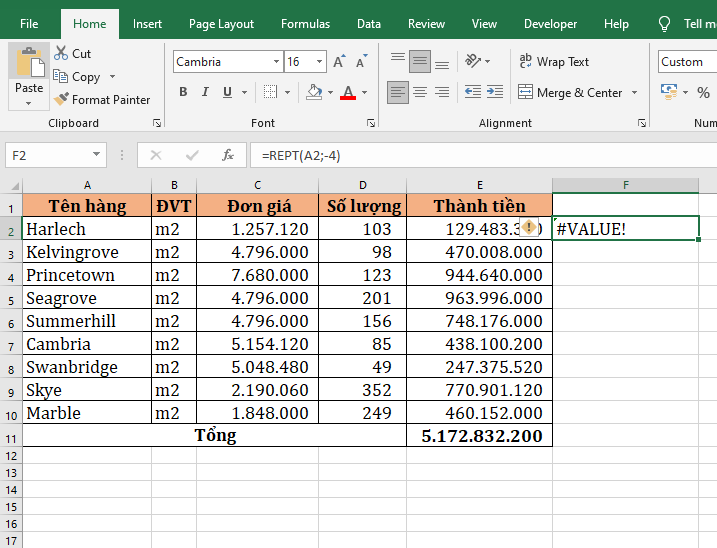Increase font size with larger A icon

(339, 62)
